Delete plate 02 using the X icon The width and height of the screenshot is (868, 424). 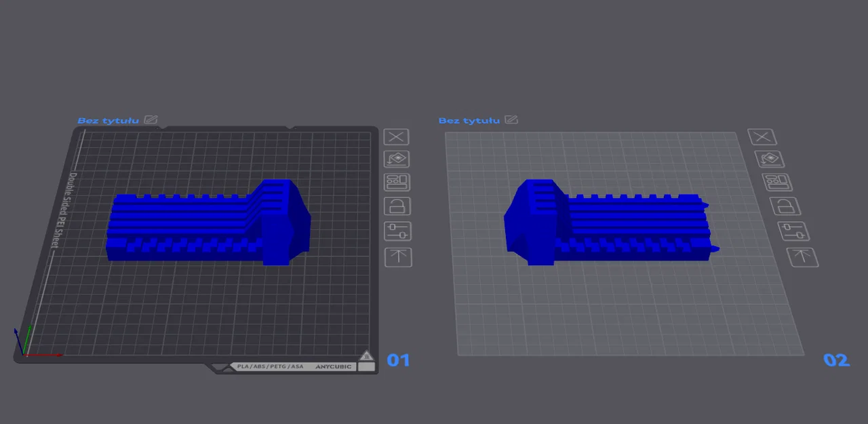[x=762, y=137]
